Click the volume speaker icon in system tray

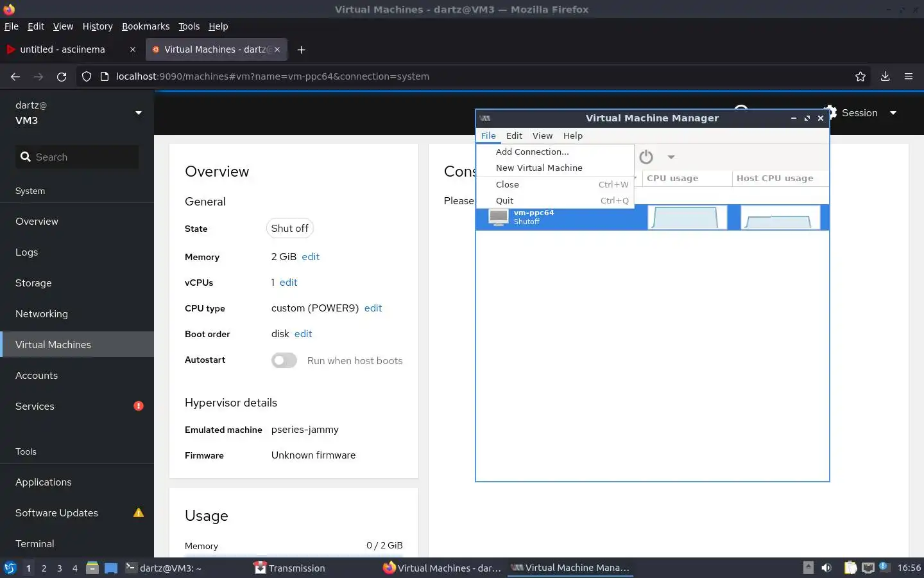[x=826, y=568]
